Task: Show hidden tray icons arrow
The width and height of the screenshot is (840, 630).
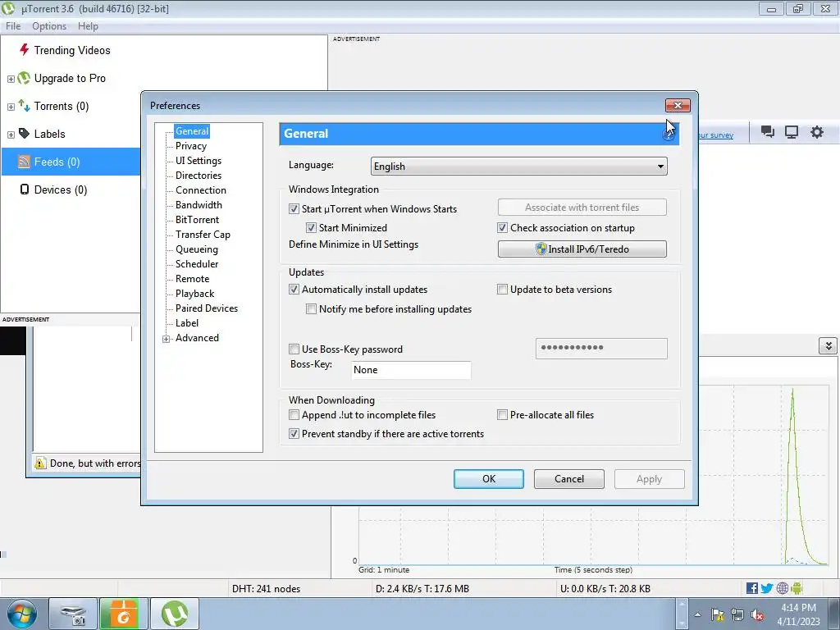Action: 697,614
